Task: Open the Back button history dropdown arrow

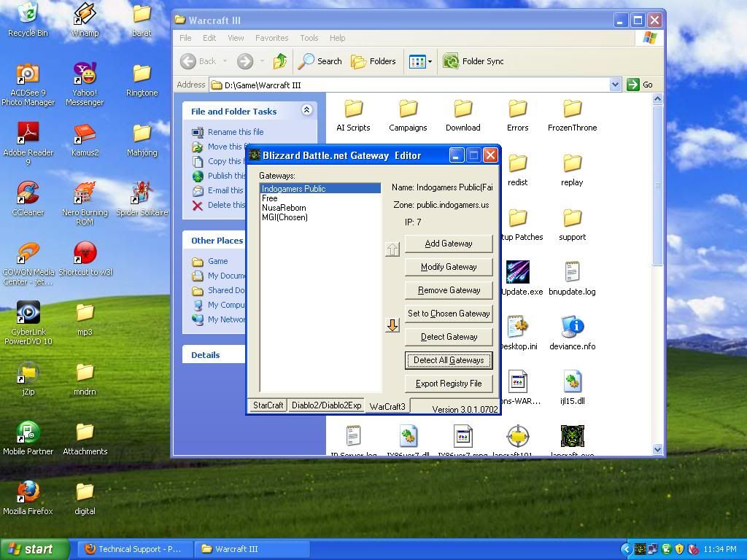Action: 225,61
